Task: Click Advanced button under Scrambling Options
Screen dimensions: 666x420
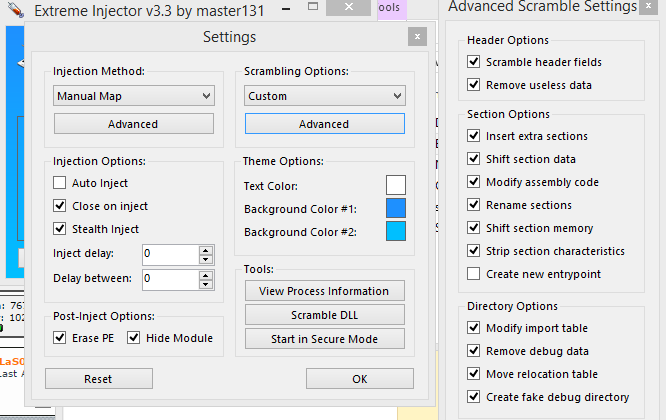Action: tap(325, 124)
